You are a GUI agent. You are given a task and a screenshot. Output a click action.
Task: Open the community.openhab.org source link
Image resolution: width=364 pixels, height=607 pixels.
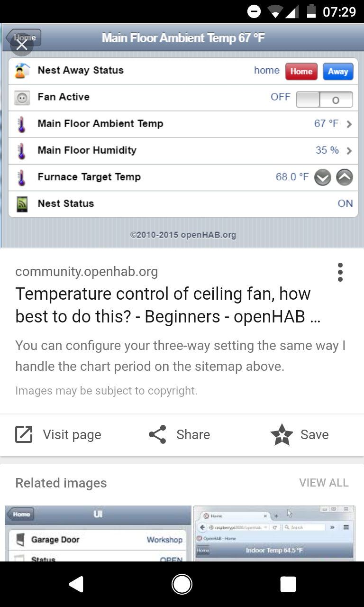click(x=86, y=272)
